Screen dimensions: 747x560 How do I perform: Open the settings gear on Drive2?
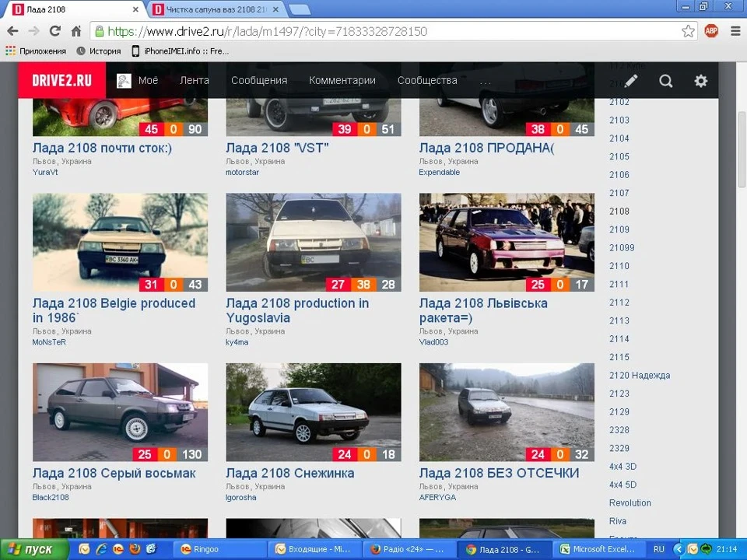click(701, 81)
